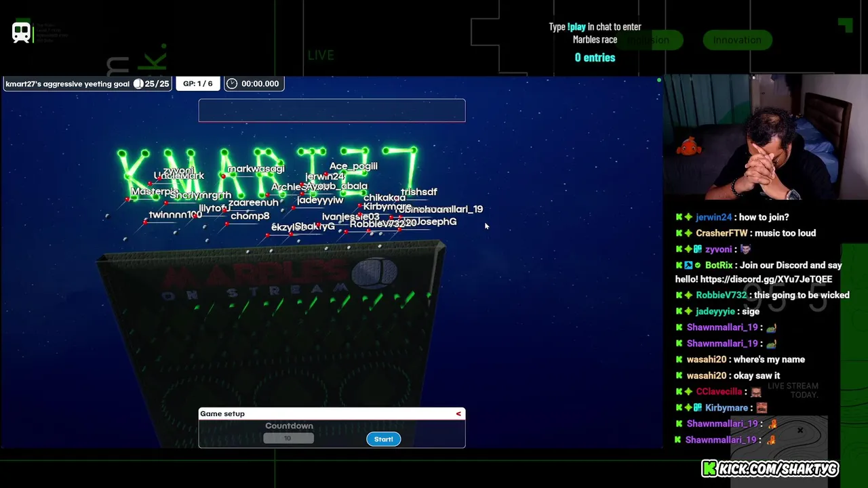
Task: Click the stopwatch icon beside 00:00.000
Action: (x=232, y=83)
